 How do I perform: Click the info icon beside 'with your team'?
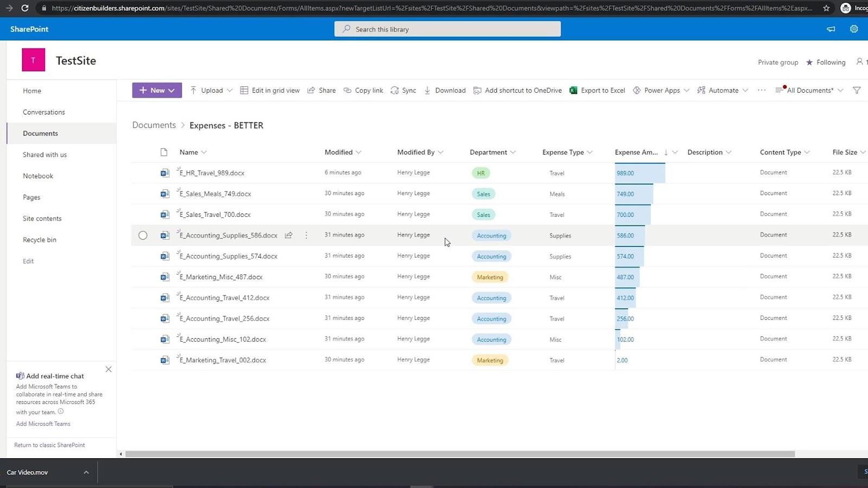pos(61,412)
